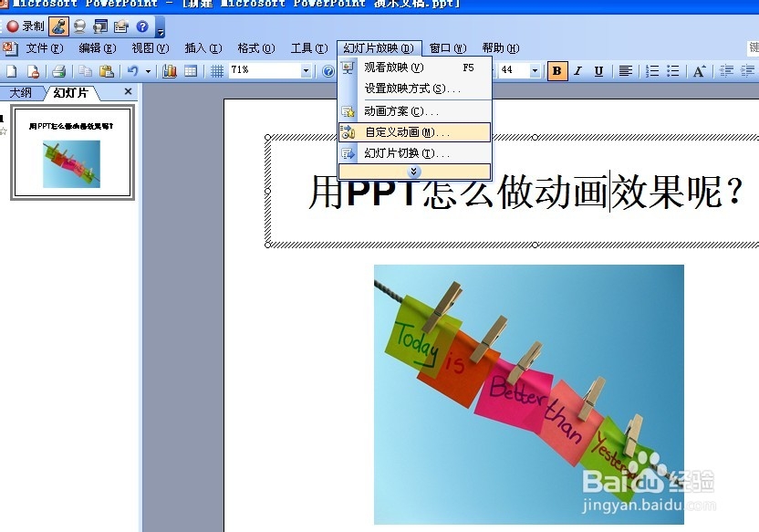Screen dimensions: 759x532
Task: Insert a chart using the chart icon
Action: pyautogui.click(x=170, y=71)
